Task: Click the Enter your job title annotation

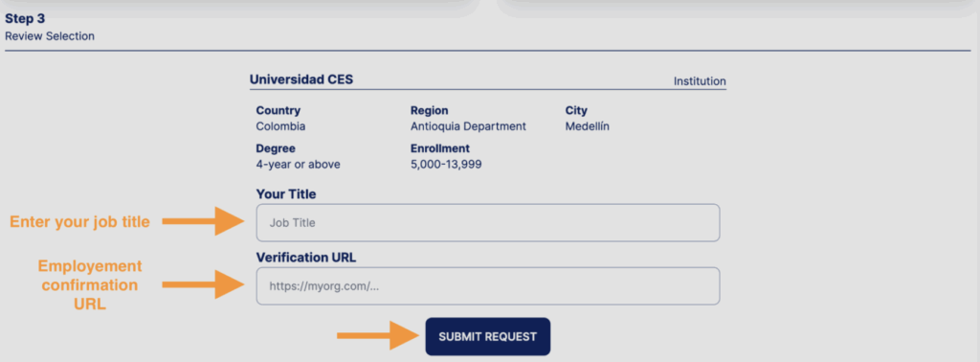Action: click(79, 222)
